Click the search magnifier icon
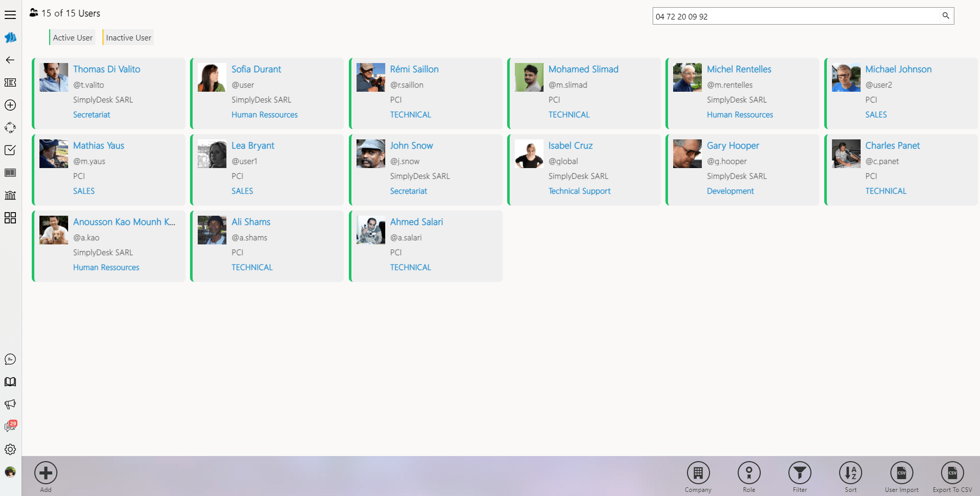980x496 pixels. [946, 16]
